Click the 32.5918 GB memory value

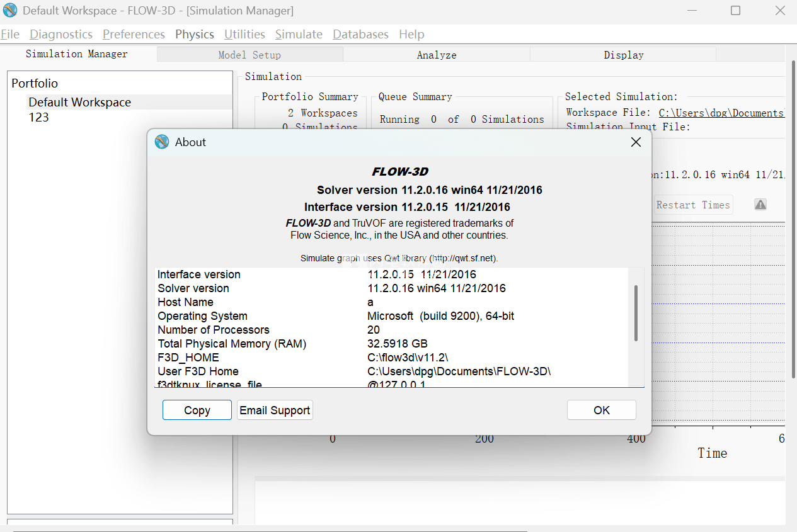(398, 344)
